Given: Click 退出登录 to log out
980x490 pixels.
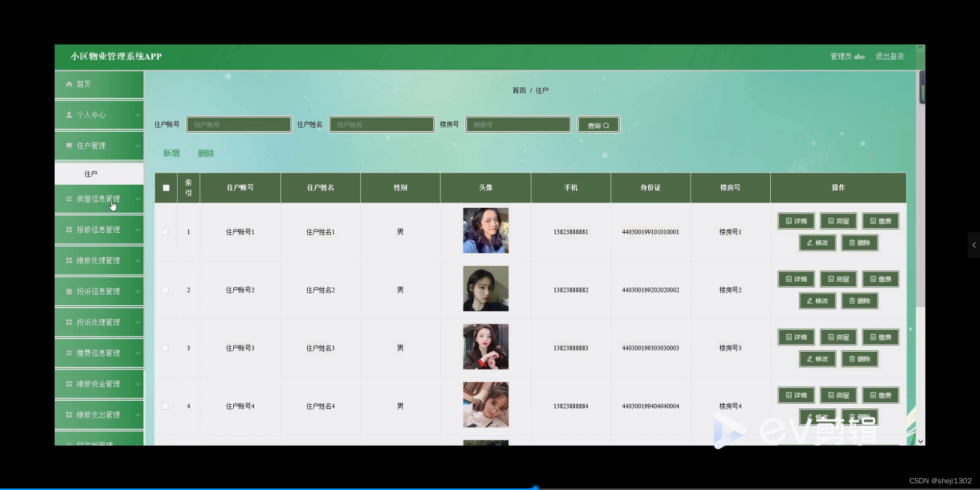Looking at the screenshot, I should click(x=890, y=56).
